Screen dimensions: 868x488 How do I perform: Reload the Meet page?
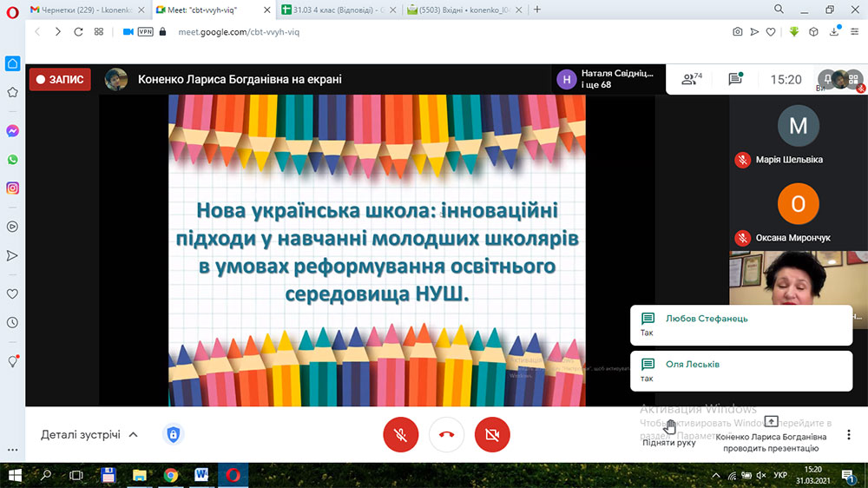(x=78, y=32)
